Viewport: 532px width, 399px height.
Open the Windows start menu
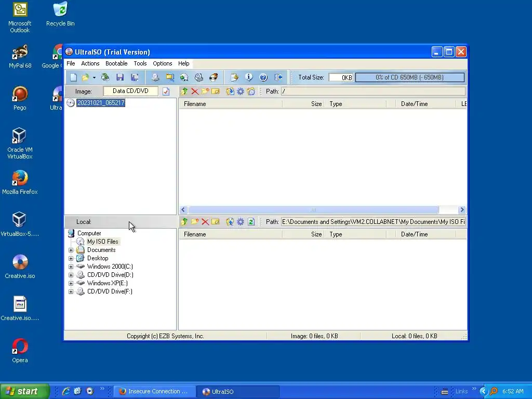click(x=24, y=392)
